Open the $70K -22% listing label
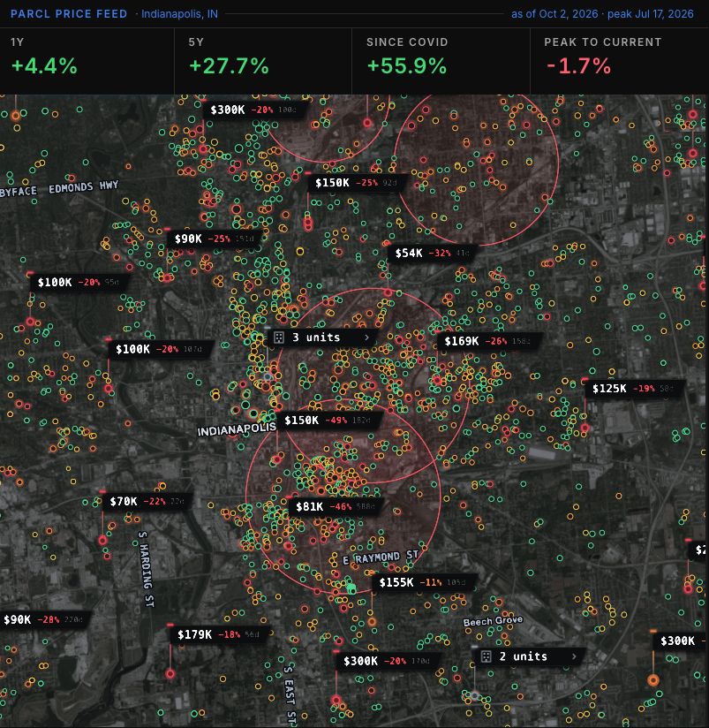The image size is (709, 728). tap(147, 502)
